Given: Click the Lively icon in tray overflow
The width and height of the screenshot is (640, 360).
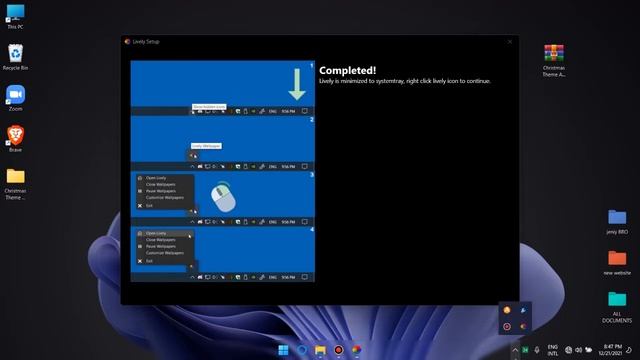Looking at the screenshot, I should pyautogui.click(x=523, y=326).
